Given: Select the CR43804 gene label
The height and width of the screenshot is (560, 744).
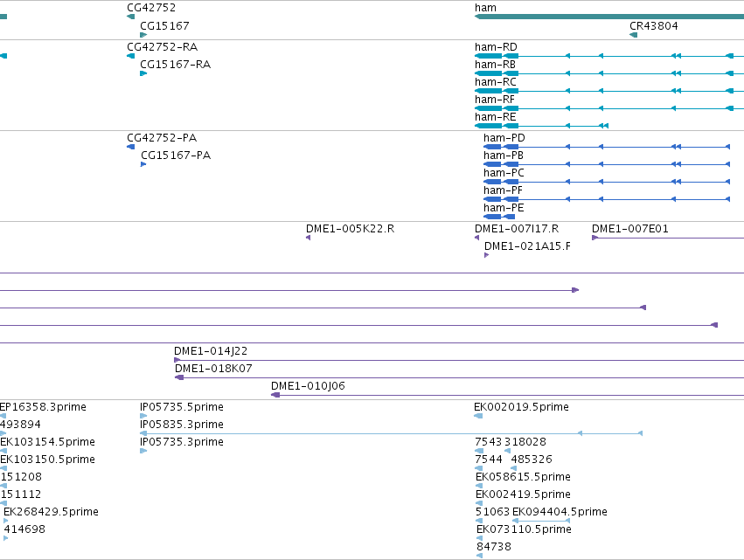Looking at the screenshot, I should pos(654,25).
